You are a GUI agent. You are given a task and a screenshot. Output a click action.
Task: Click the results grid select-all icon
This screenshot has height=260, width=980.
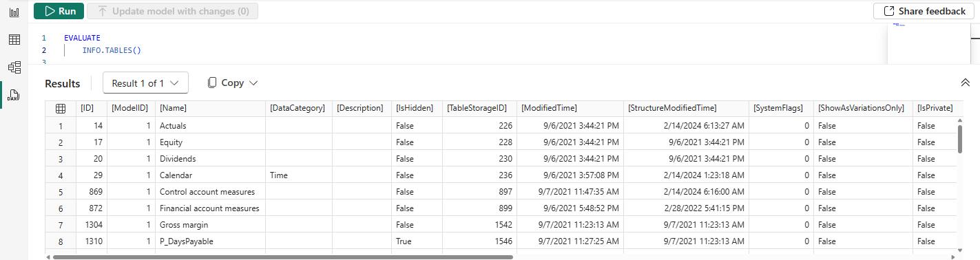click(x=61, y=108)
